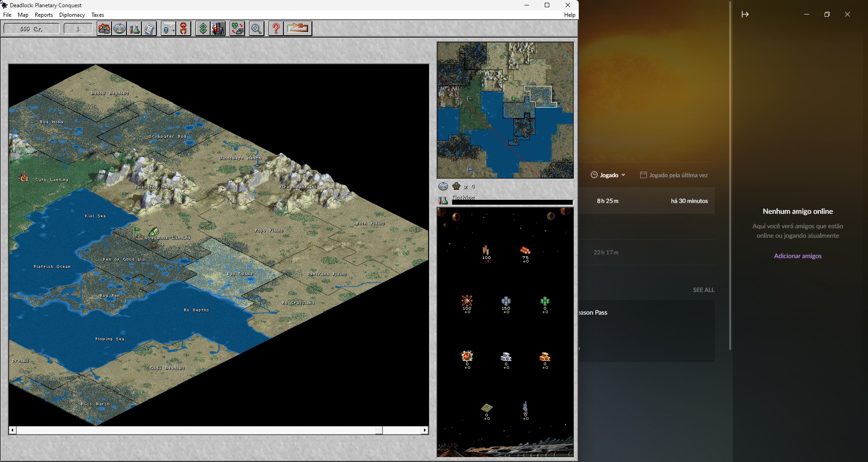This screenshot has width=868, height=462.
Task: Click SEE ALL link
Action: click(703, 290)
